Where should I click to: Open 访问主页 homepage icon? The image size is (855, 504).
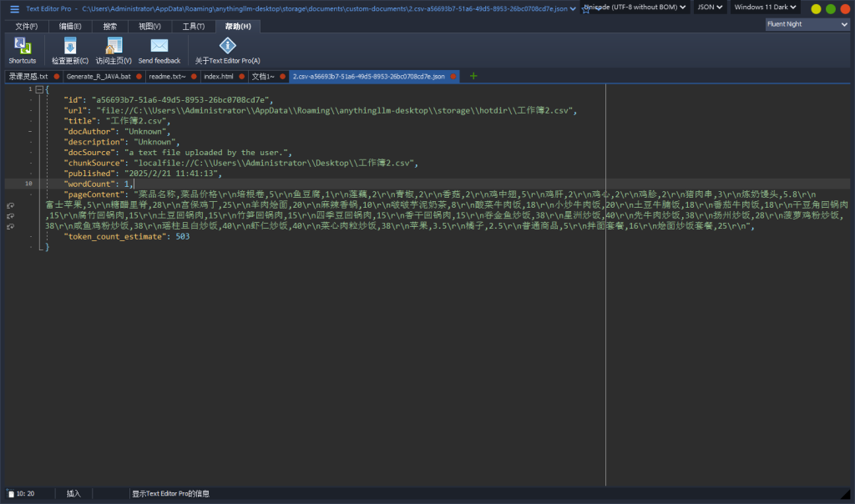click(114, 47)
